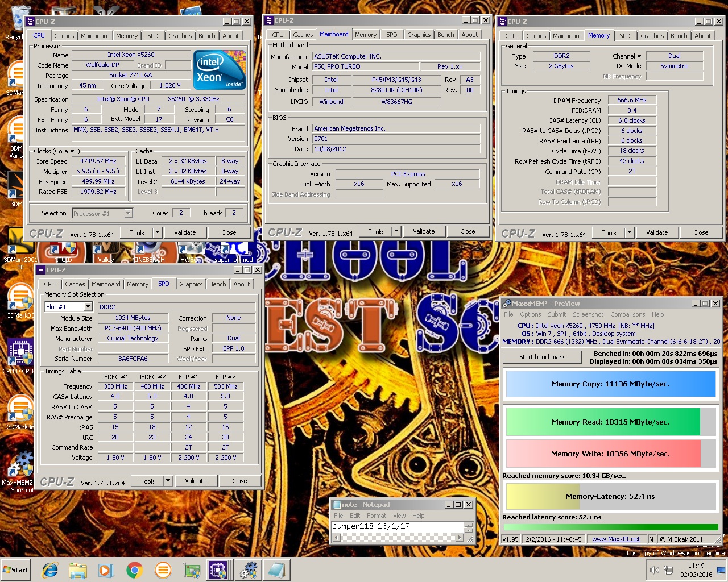The width and height of the screenshot is (728, 582).
Task: Switch to Caches tab in CPU window
Action: [x=64, y=36]
